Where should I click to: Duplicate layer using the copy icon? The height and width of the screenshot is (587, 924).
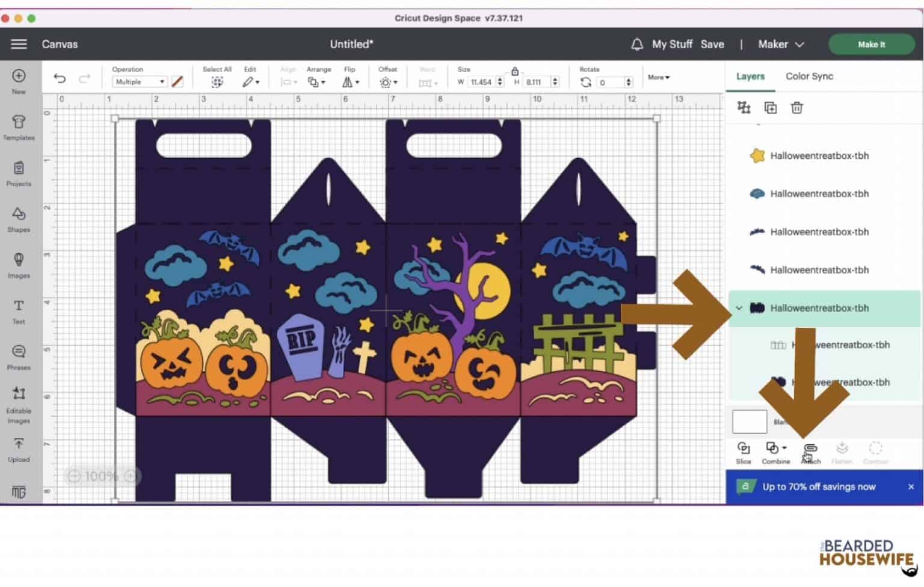click(x=770, y=108)
